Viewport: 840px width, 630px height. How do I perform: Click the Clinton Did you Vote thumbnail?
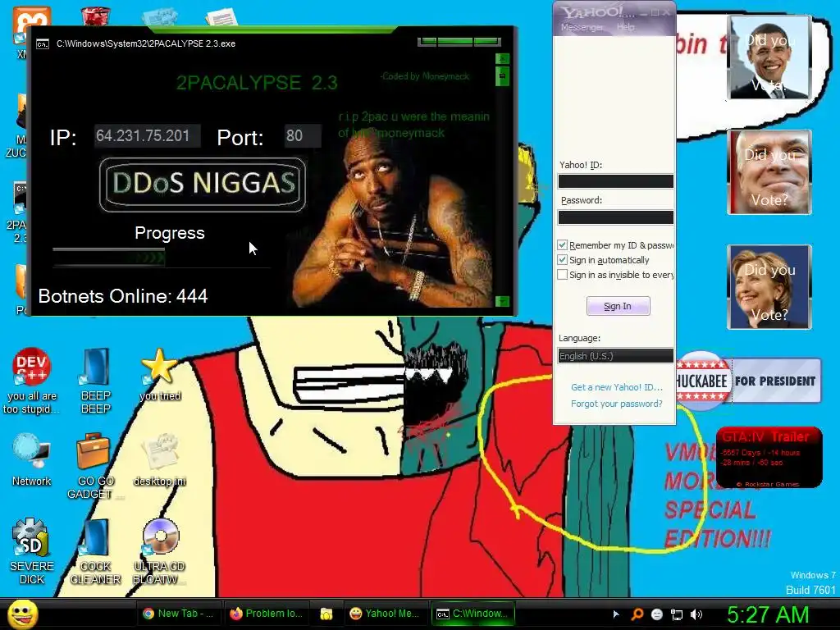(x=769, y=286)
